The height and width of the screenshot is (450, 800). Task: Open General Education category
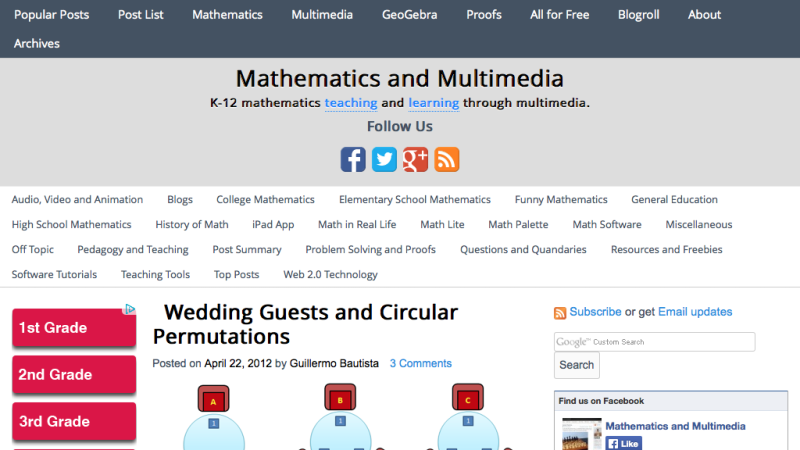click(674, 199)
